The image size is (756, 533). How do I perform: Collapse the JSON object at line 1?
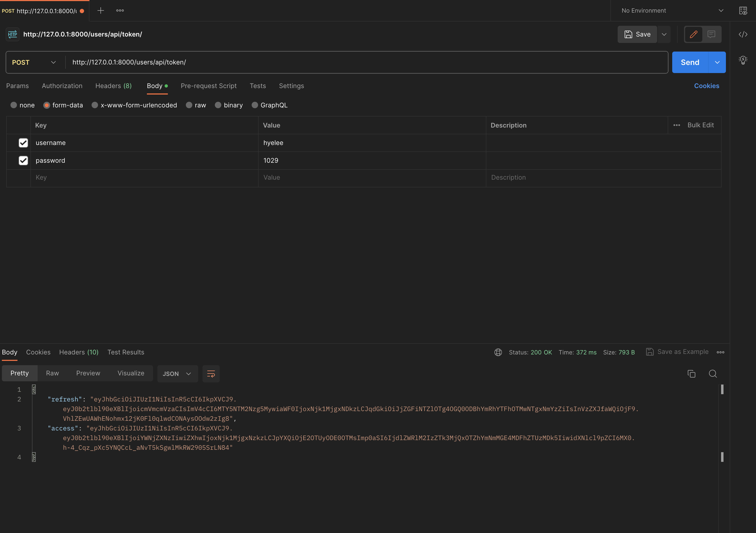[x=34, y=389]
